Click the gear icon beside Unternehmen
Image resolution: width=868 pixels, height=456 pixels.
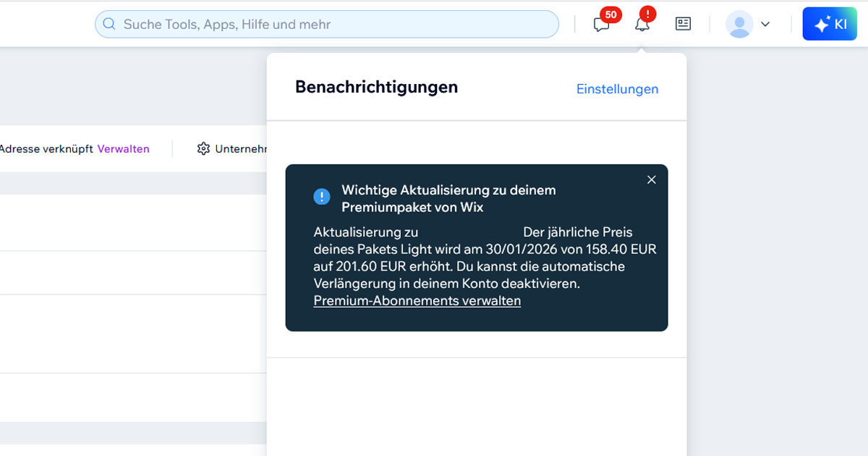point(203,148)
